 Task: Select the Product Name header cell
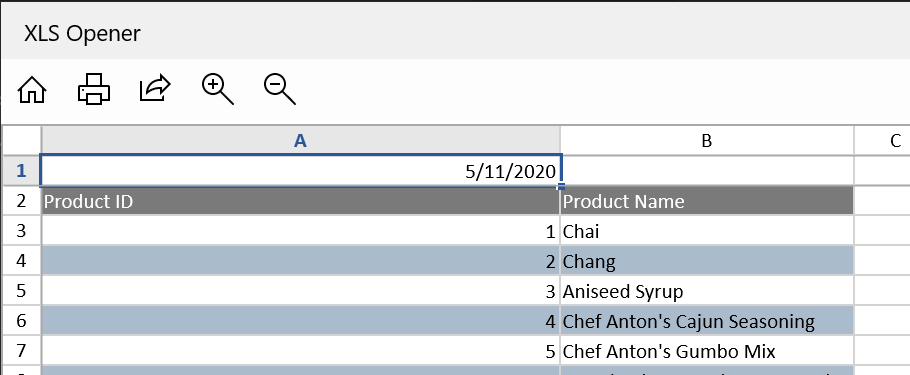pyautogui.click(x=707, y=201)
